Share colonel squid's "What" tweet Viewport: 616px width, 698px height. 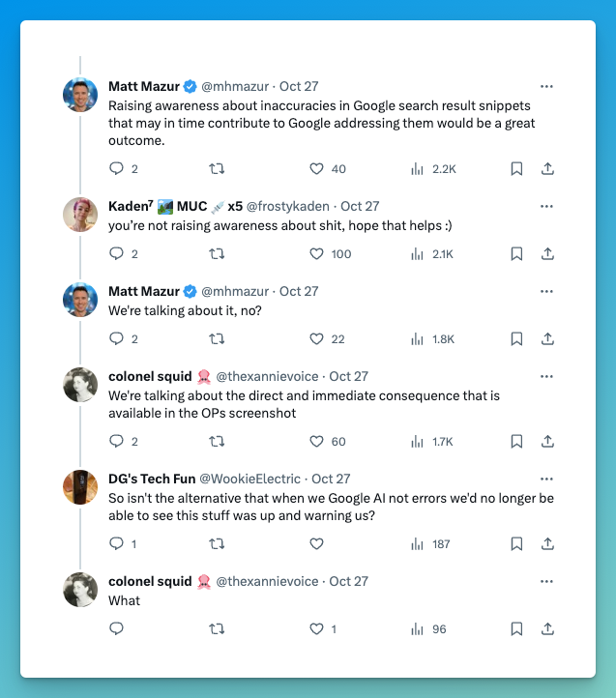tap(547, 629)
